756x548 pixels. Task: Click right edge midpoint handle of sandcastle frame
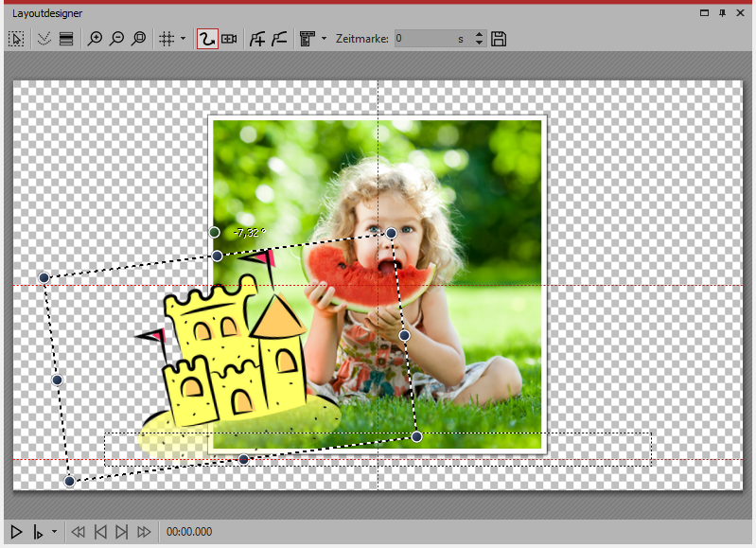(405, 335)
